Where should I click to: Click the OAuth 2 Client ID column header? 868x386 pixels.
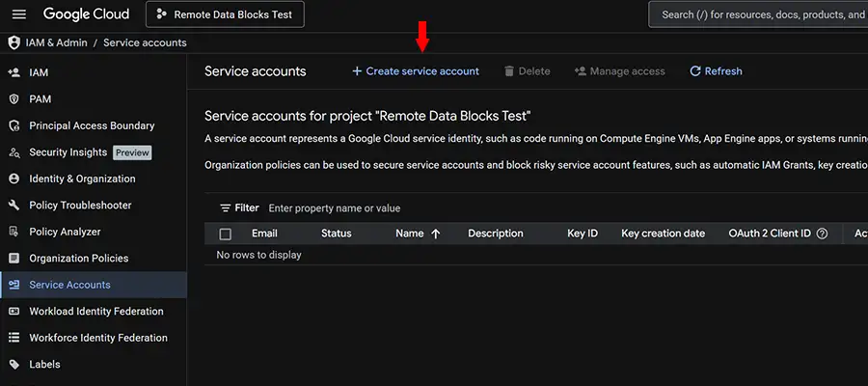coord(770,234)
